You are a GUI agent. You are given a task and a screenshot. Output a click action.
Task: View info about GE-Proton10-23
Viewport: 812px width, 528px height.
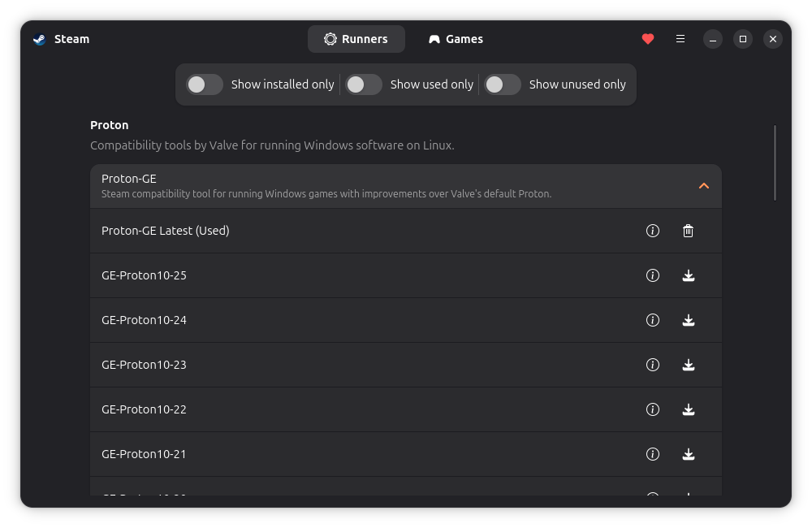[x=653, y=365]
